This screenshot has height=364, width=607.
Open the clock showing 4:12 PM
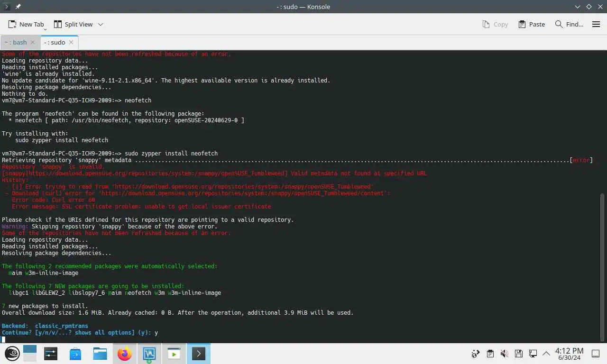pos(569,354)
